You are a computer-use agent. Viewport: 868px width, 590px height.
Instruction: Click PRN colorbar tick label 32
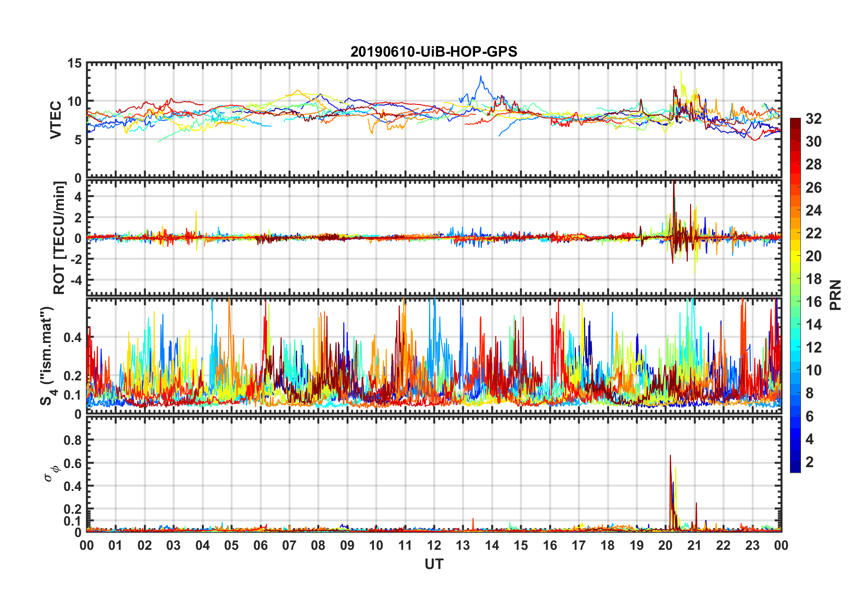[814, 119]
